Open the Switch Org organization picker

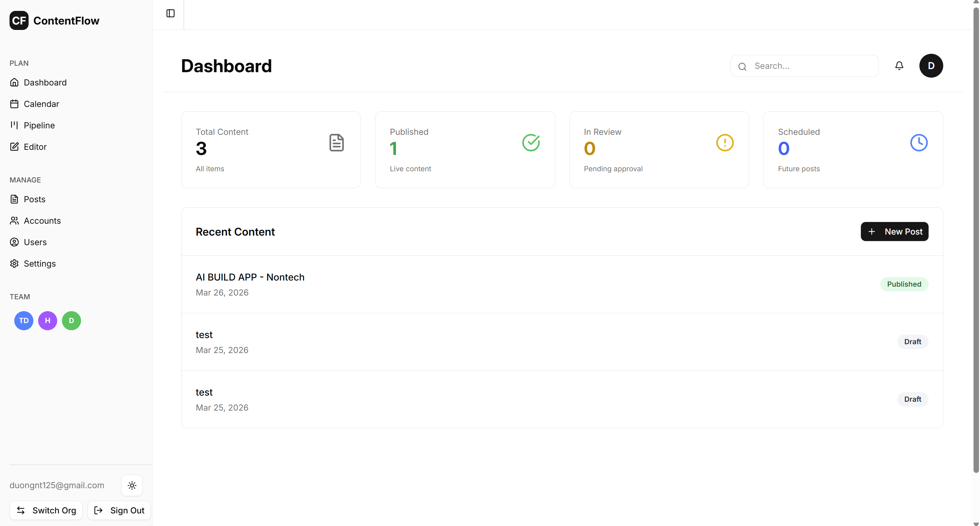(45, 510)
